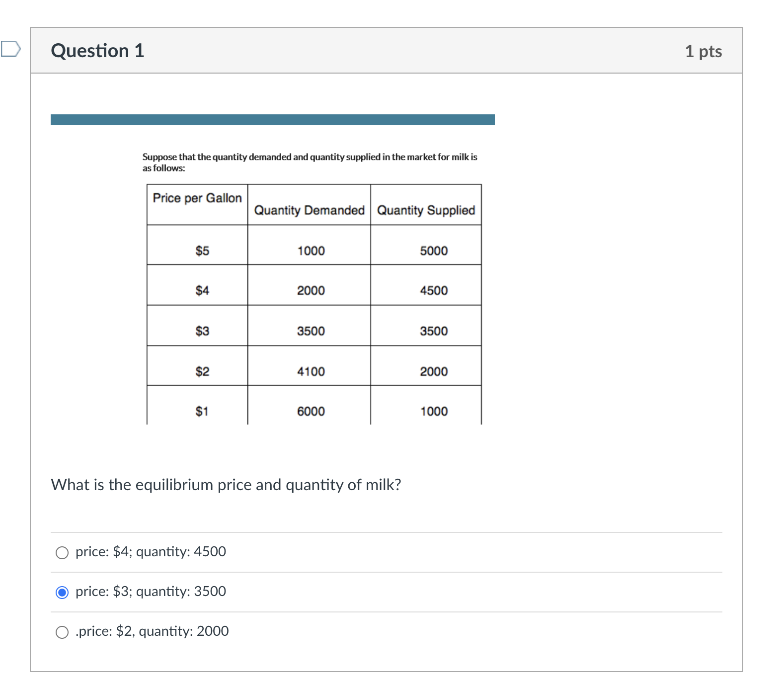Select the price: $2, quantity: 2000 radio button
The width and height of the screenshot is (784, 690).
coord(62,632)
